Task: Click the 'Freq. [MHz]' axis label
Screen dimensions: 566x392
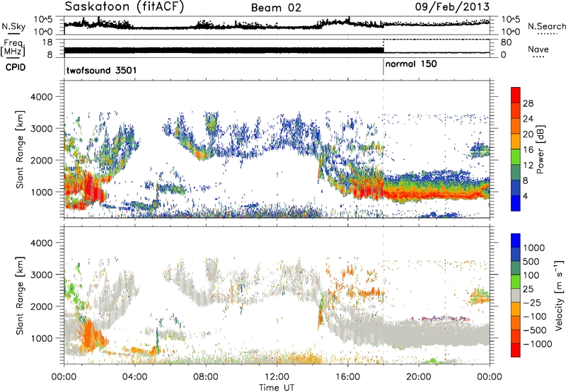Action: coord(13,47)
